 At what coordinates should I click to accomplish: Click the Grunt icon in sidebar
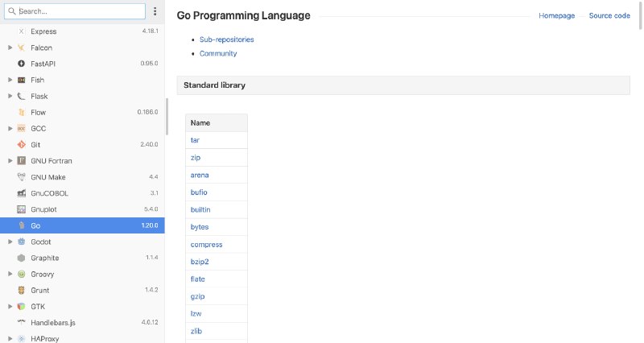[x=22, y=290]
